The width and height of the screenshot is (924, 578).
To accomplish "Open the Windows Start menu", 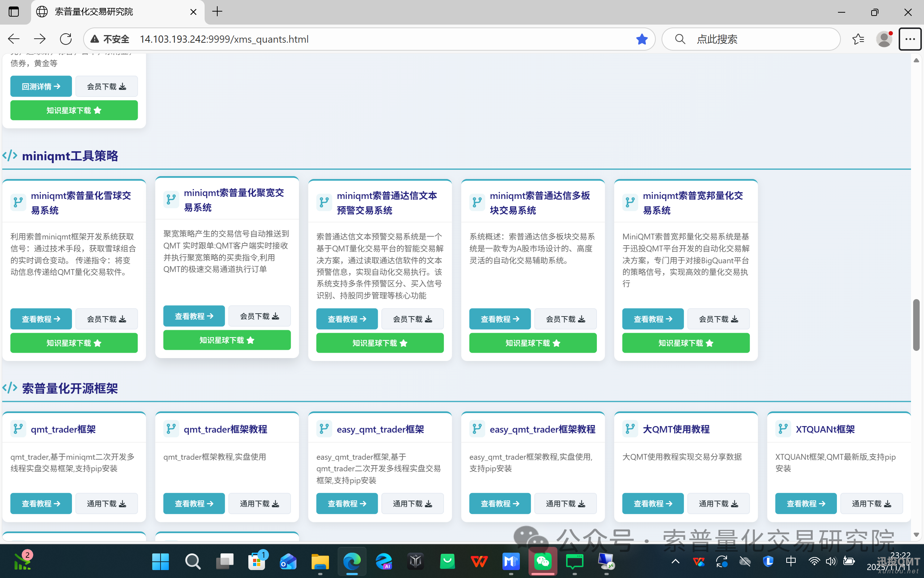I will [x=160, y=561].
